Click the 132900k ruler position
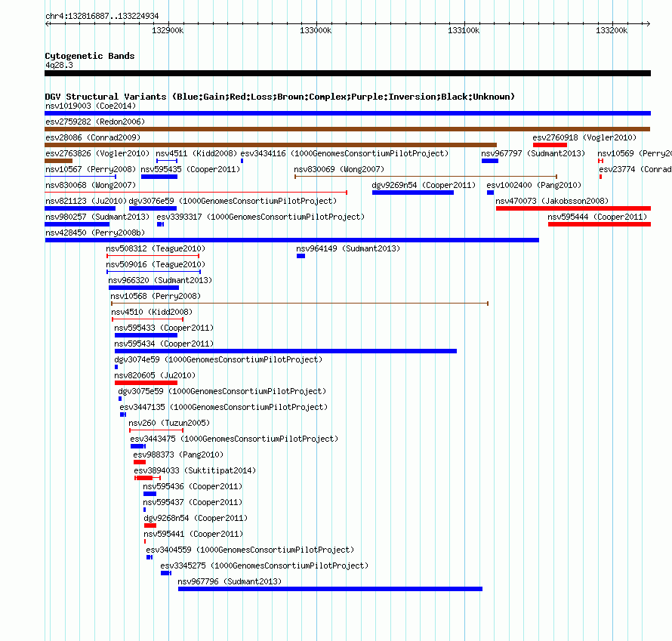 [168, 30]
